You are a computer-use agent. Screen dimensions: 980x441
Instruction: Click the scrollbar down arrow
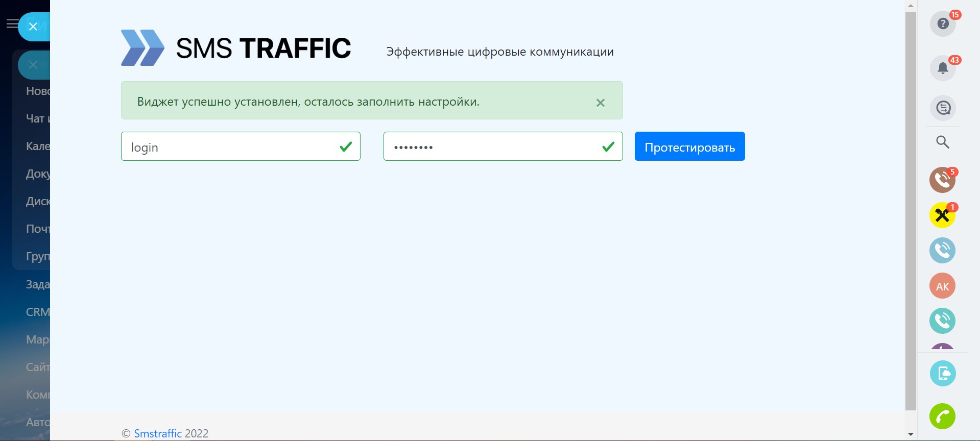click(x=911, y=435)
